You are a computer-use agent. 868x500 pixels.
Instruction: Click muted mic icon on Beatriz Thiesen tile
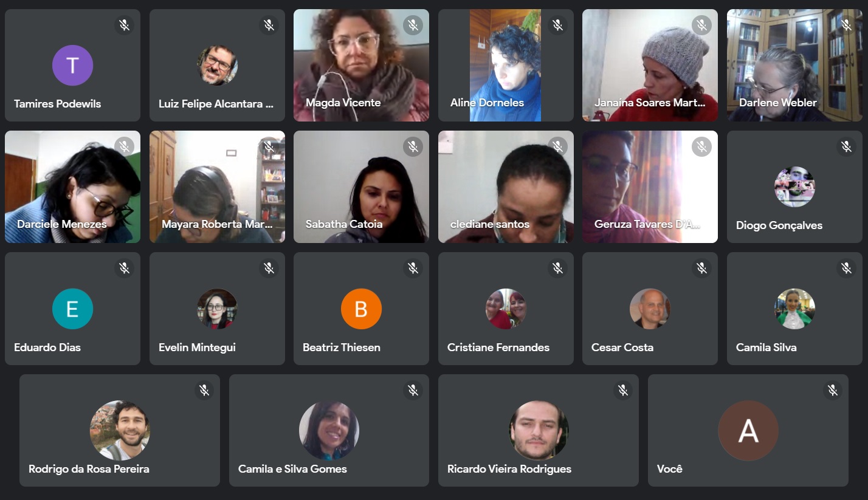[x=413, y=268]
